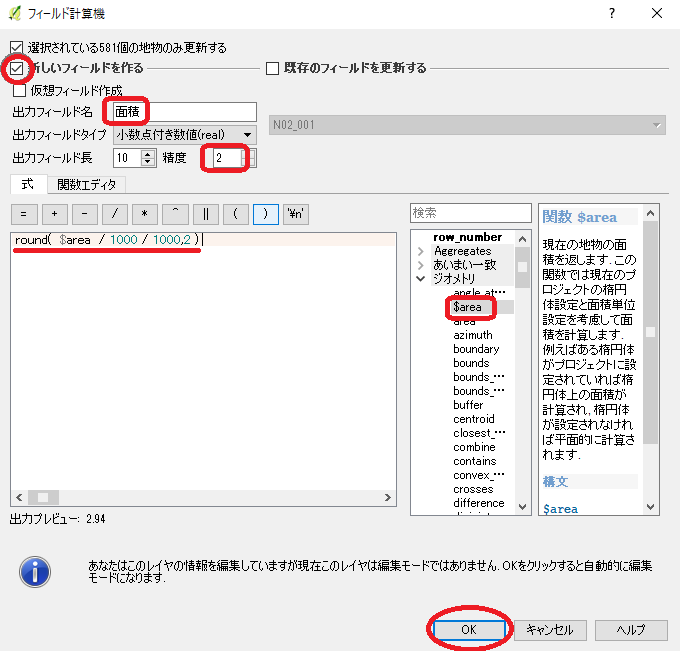Screen dimensions: 680x651
Task: Select bounds function
Action: tap(471, 363)
